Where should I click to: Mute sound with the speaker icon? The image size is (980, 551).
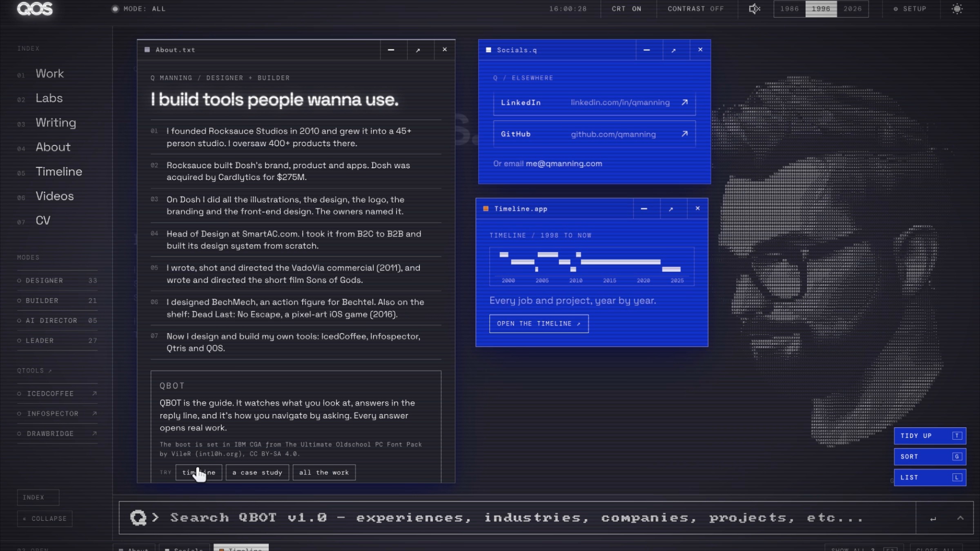tap(754, 9)
